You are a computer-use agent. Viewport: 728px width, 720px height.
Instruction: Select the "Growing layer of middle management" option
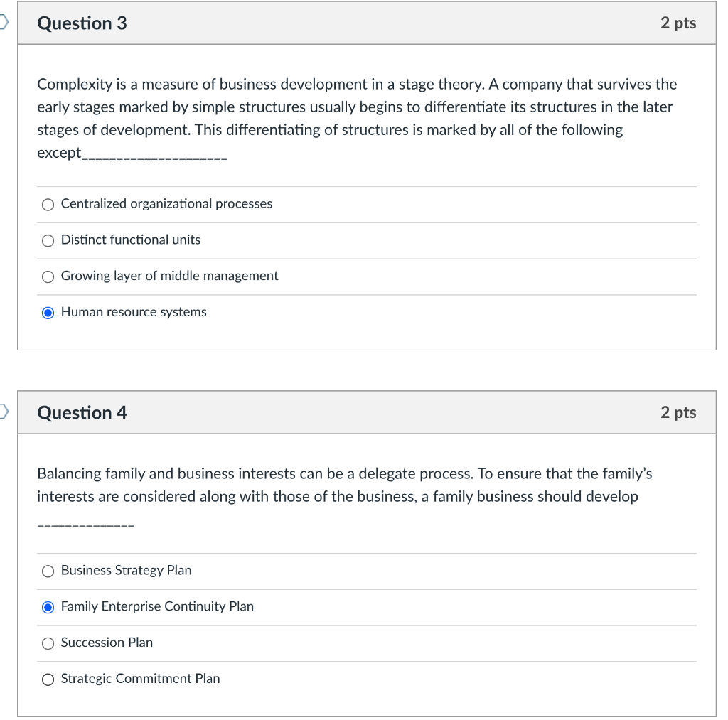(48, 276)
